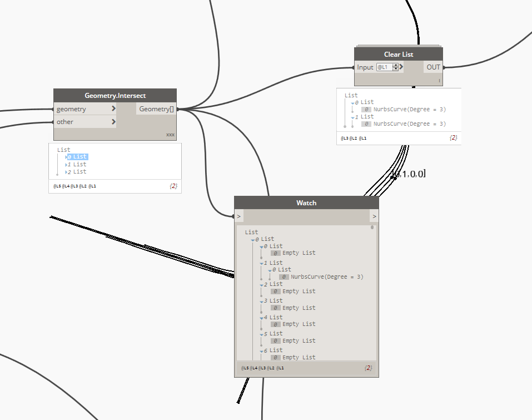The width and height of the screenshot is (532, 420).
Task: Select the Clear List node header
Action: coord(399,55)
